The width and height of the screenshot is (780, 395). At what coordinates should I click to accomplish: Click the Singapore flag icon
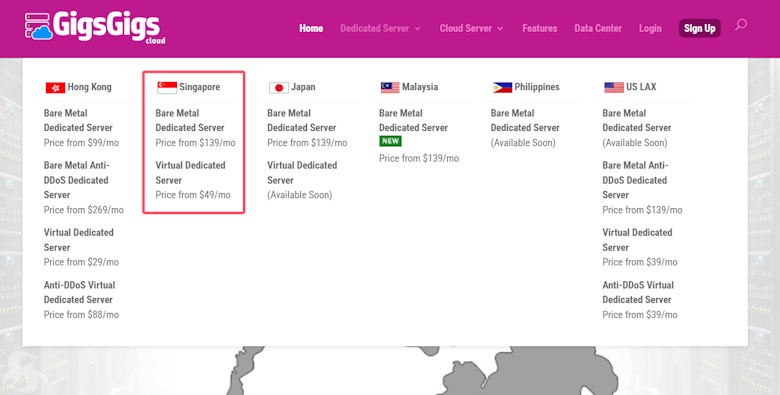tap(167, 88)
